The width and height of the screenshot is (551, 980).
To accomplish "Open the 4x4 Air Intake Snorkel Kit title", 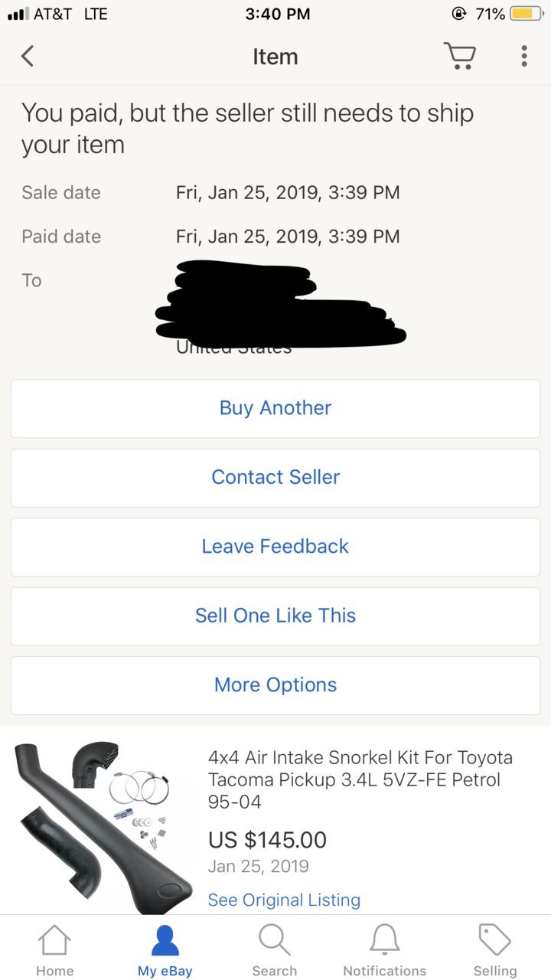I will click(x=360, y=779).
